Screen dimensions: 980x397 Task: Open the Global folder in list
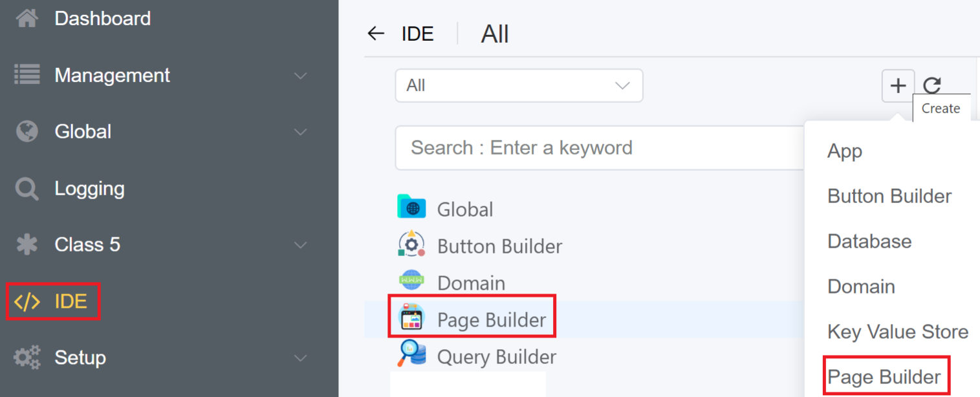[x=464, y=209]
